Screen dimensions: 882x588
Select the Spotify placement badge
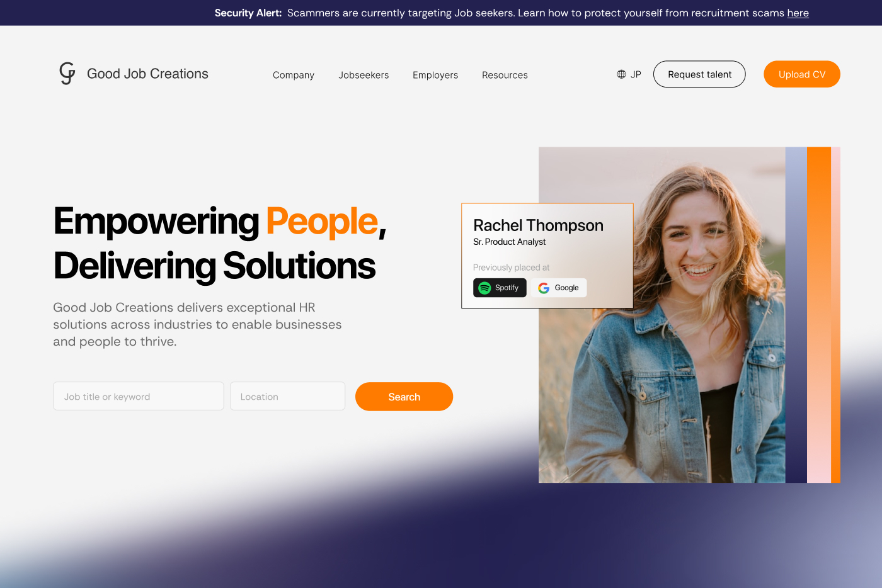coord(500,288)
